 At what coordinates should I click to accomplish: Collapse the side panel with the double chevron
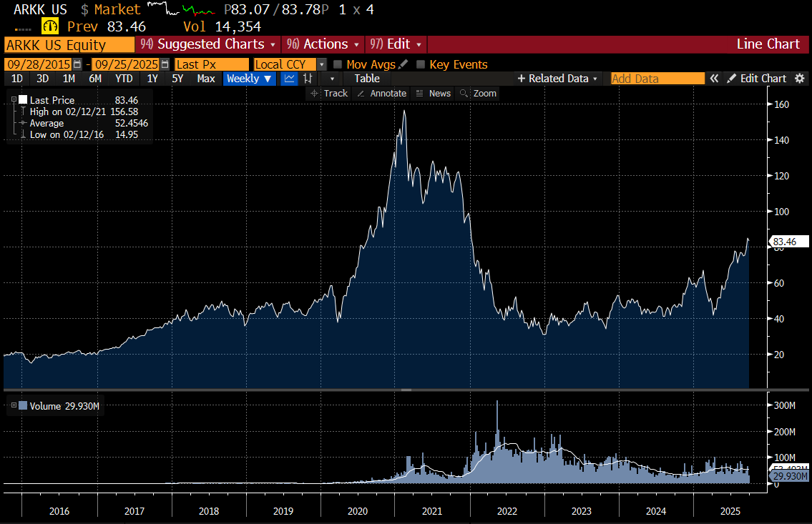714,79
